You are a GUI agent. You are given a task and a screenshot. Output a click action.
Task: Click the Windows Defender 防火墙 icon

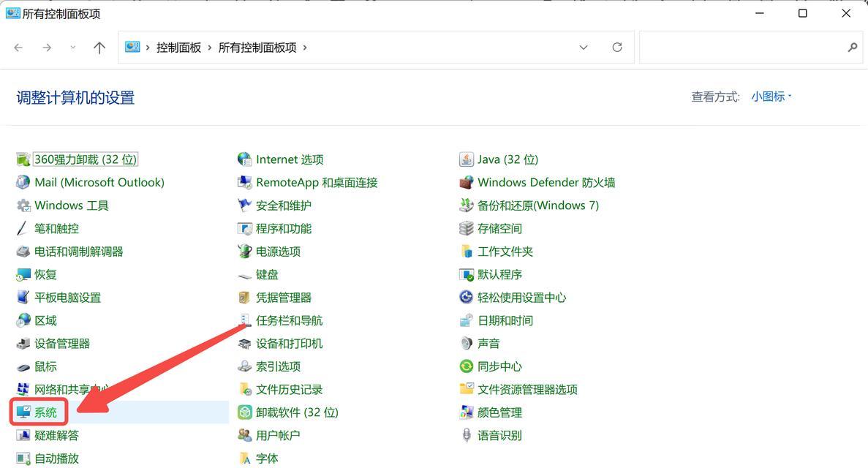[x=466, y=182]
